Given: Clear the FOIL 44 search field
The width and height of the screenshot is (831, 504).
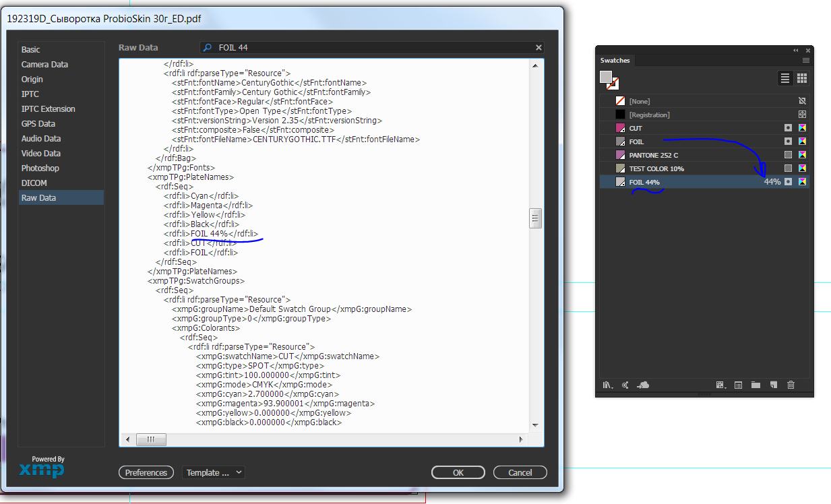Looking at the screenshot, I should (x=538, y=48).
